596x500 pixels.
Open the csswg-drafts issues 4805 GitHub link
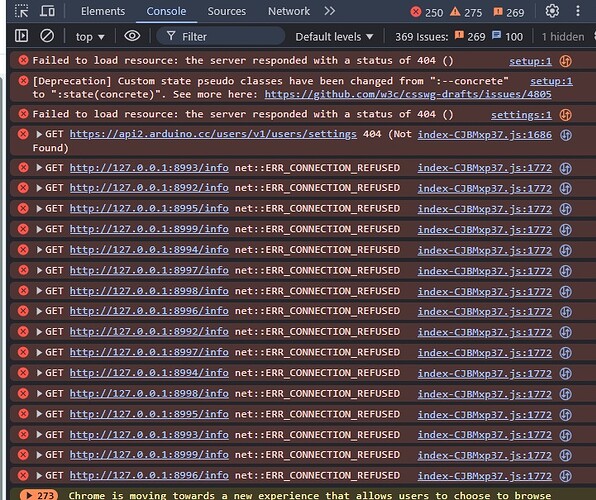(408, 94)
